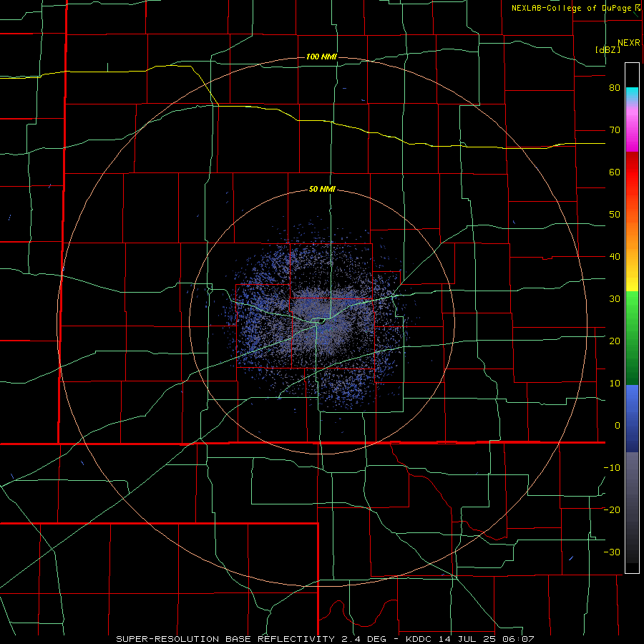Click the -20 value on dBZ scale
This screenshot has width=644, height=644.
[x=612, y=509]
